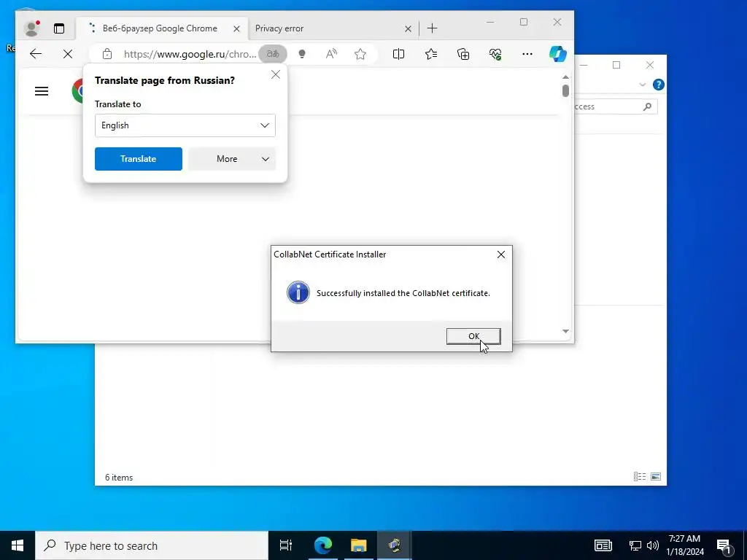
Task: Click OK in CollabNet Certificate Installer dialog
Action: click(x=473, y=336)
